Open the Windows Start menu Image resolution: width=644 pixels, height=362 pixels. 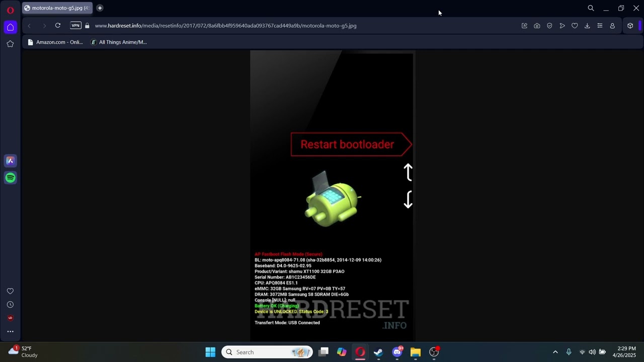tap(210, 352)
